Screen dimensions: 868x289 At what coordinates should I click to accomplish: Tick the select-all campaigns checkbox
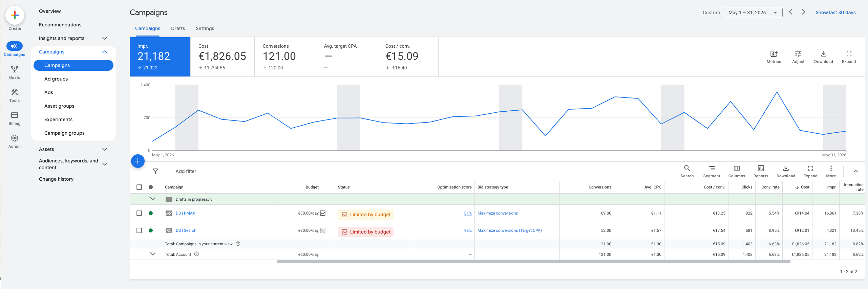tap(139, 187)
